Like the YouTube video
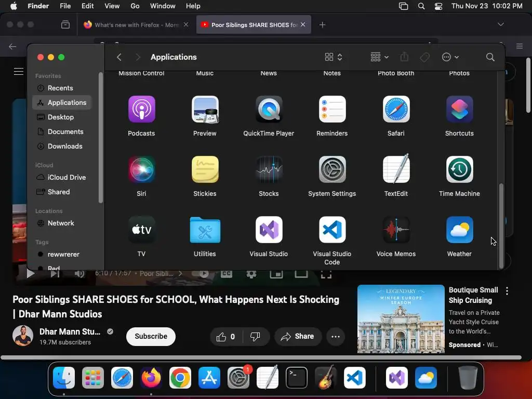The height and width of the screenshot is (399, 532). pos(227,337)
